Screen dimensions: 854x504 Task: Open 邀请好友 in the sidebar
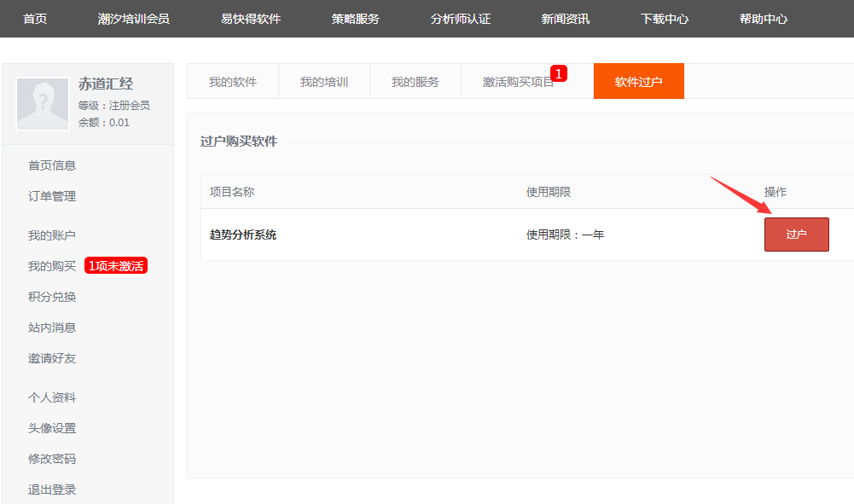[x=52, y=358]
